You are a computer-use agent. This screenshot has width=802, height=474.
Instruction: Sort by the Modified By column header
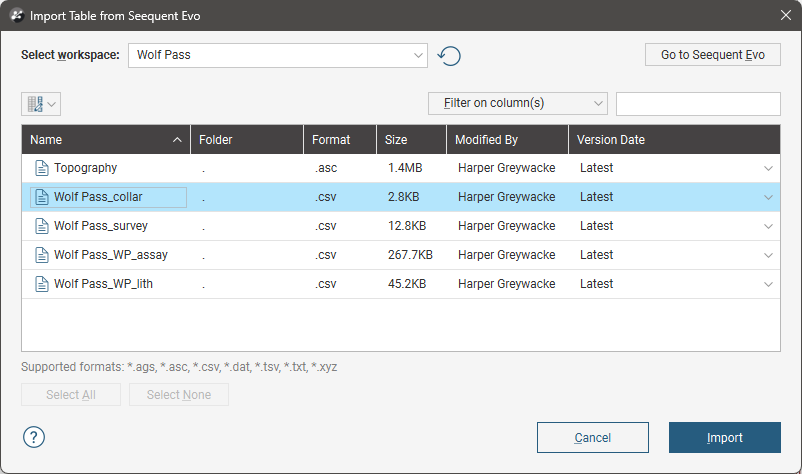(506, 140)
